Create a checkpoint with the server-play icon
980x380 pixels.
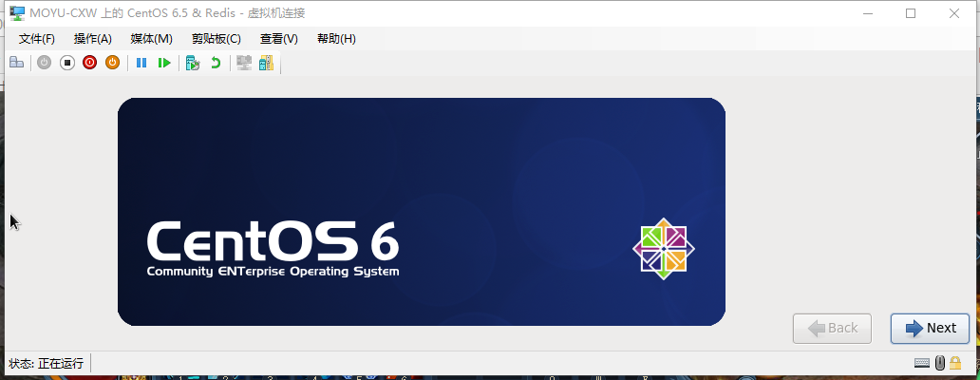(193, 63)
